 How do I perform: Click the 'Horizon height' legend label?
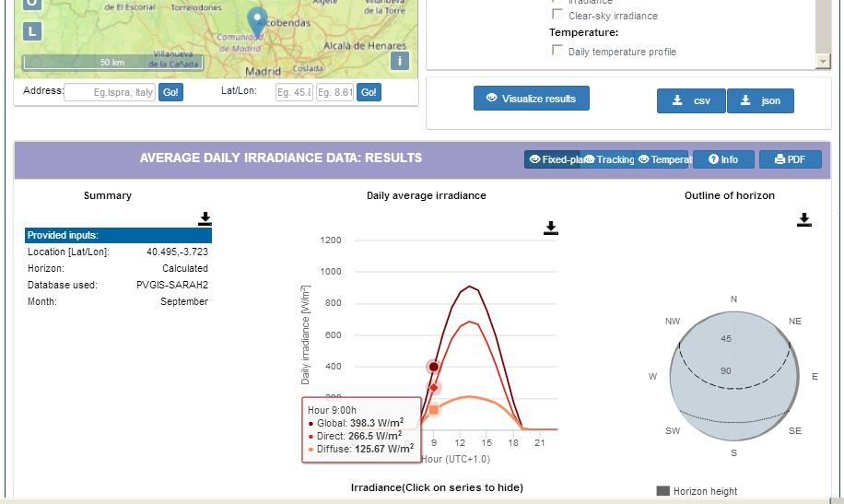point(705,491)
